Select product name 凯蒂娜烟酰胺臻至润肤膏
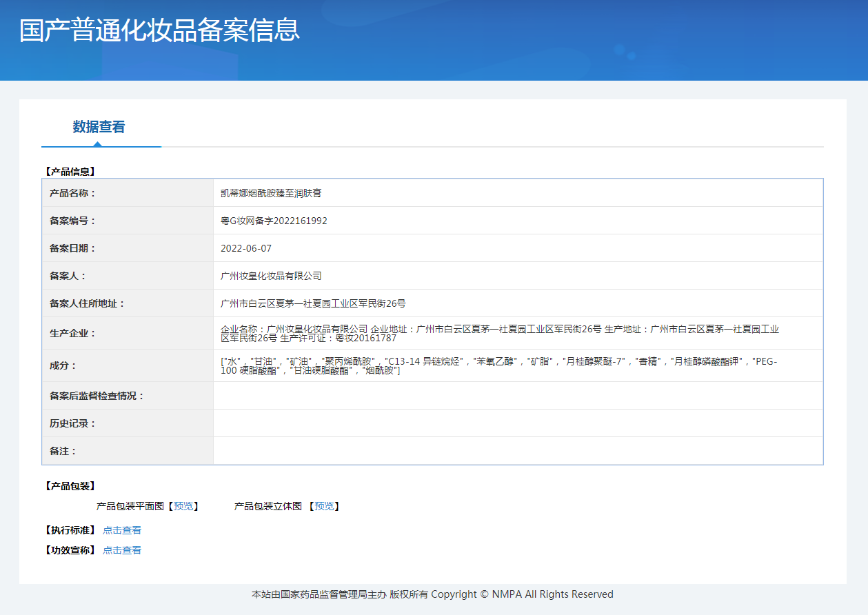 coord(270,193)
